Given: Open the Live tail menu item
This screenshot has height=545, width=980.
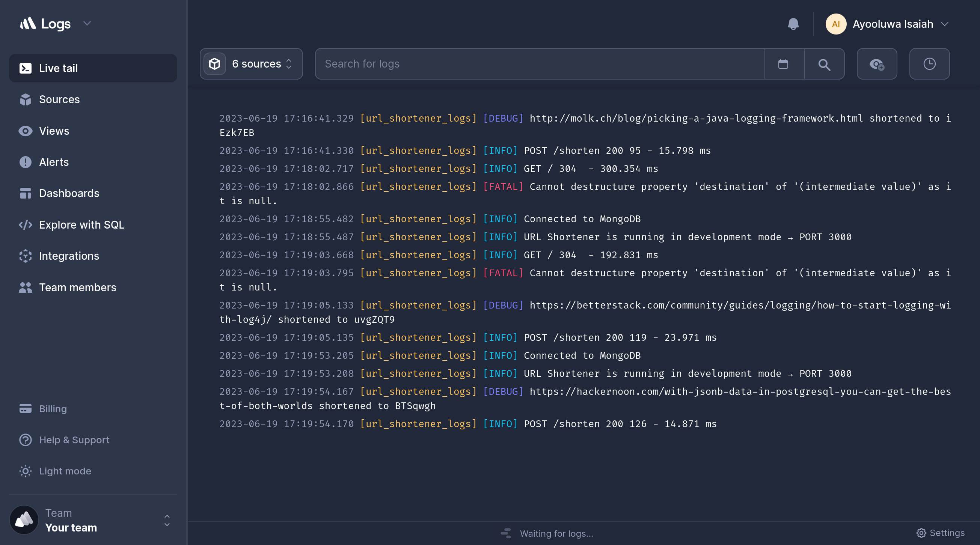Looking at the screenshot, I should tap(93, 68).
